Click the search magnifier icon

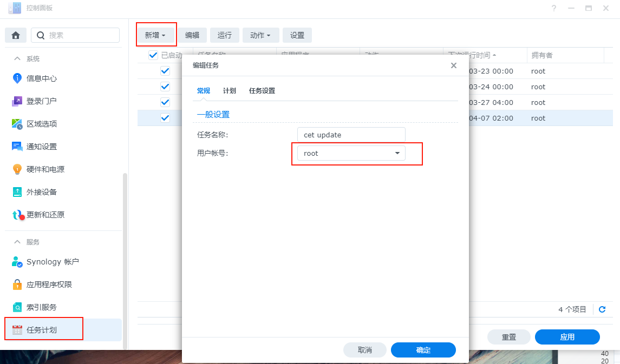click(x=40, y=36)
